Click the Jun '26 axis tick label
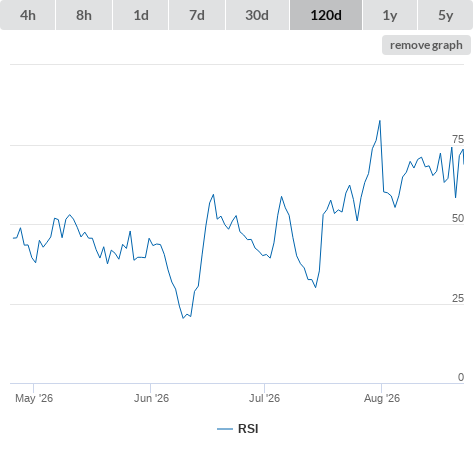This screenshot has width=474, height=455. pyautogui.click(x=151, y=398)
